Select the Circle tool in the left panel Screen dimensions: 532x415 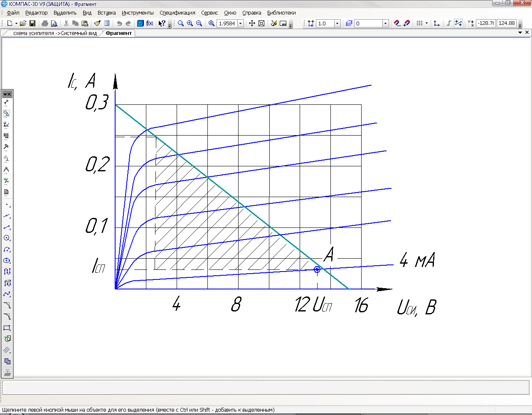point(7,238)
